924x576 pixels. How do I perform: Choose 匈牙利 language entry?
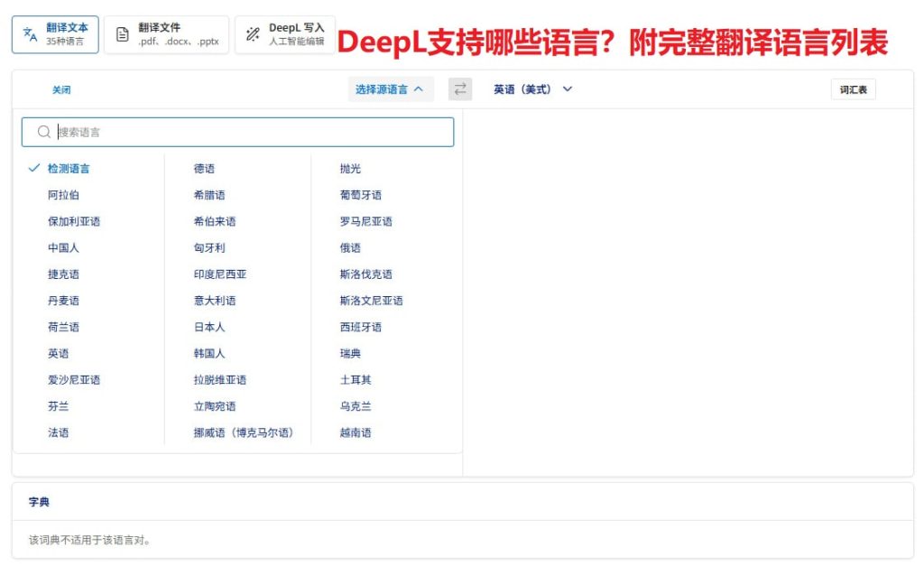[x=209, y=248]
